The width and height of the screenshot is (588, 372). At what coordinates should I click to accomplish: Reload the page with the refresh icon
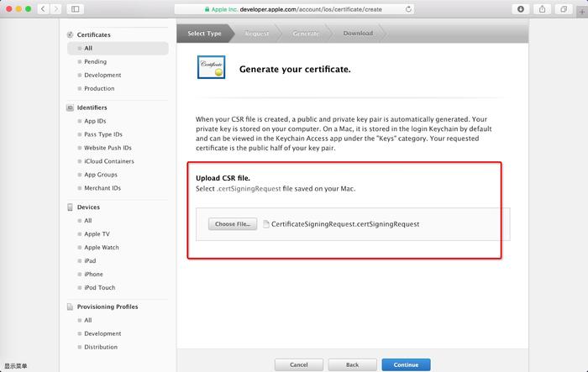click(408, 9)
